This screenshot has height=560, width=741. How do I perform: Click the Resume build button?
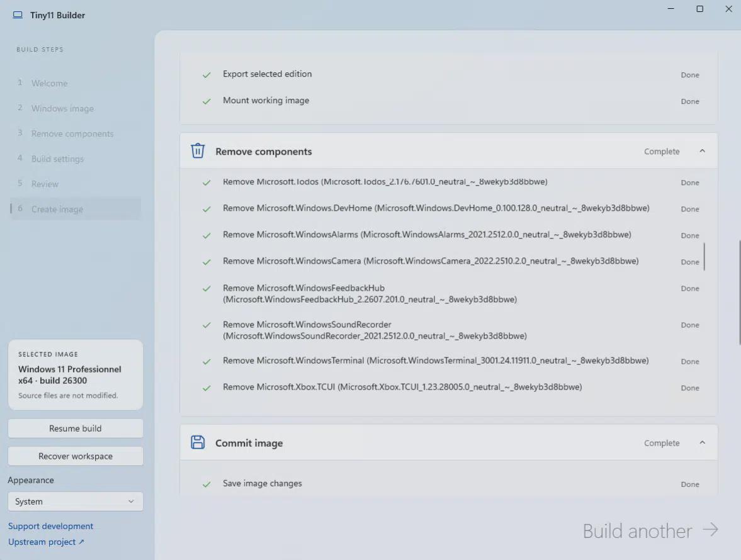tap(75, 428)
